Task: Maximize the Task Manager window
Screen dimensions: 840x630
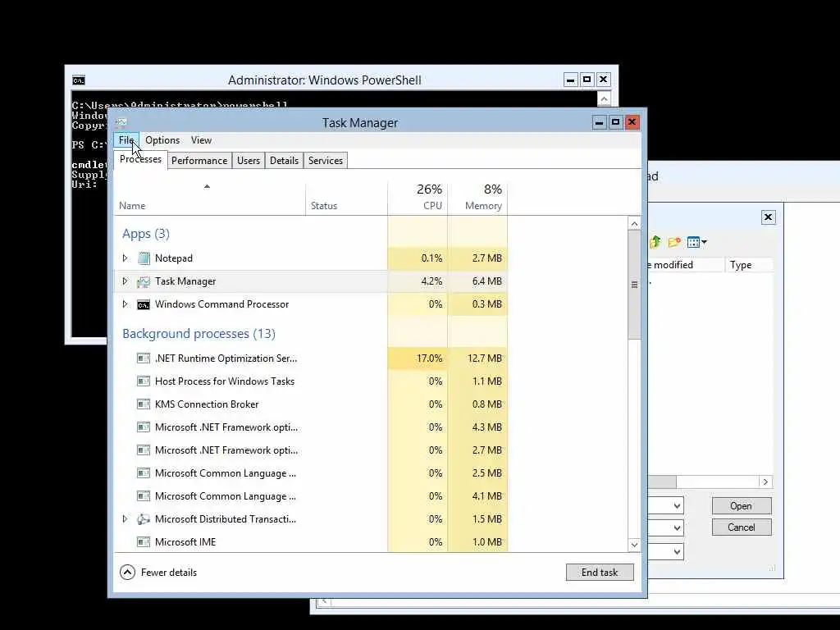Action: pos(615,122)
